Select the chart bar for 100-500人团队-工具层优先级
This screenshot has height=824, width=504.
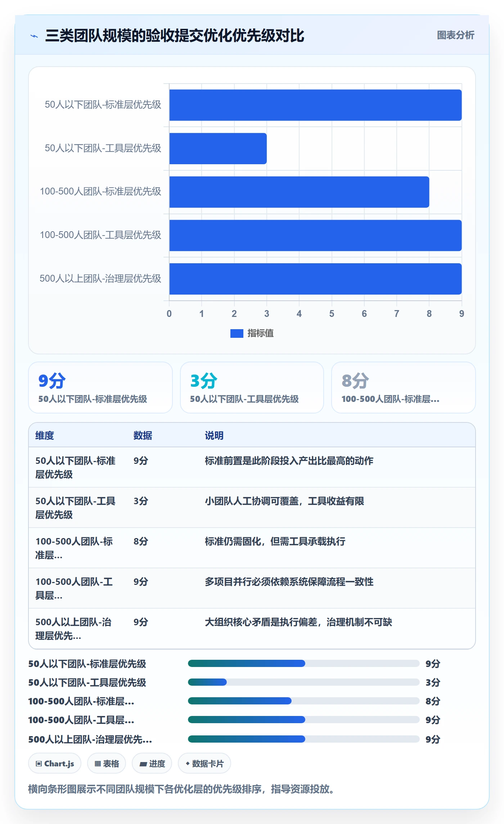pos(315,236)
